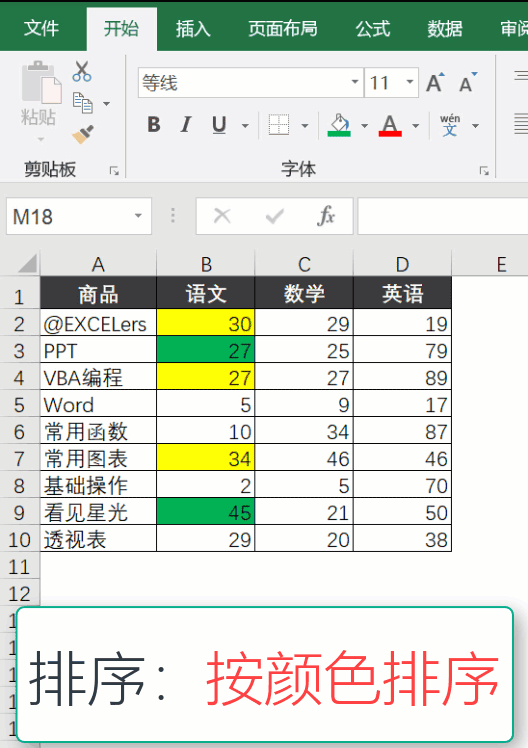Open the 公式 ribbon tab
This screenshot has height=748, width=528.
tap(373, 29)
